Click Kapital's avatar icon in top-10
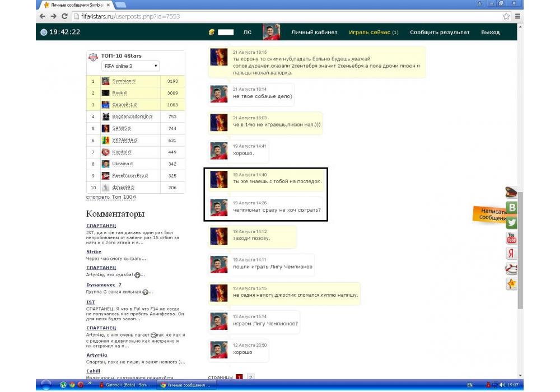The height and width of the screenshot is (392, 560). click(x=105, y=152)
